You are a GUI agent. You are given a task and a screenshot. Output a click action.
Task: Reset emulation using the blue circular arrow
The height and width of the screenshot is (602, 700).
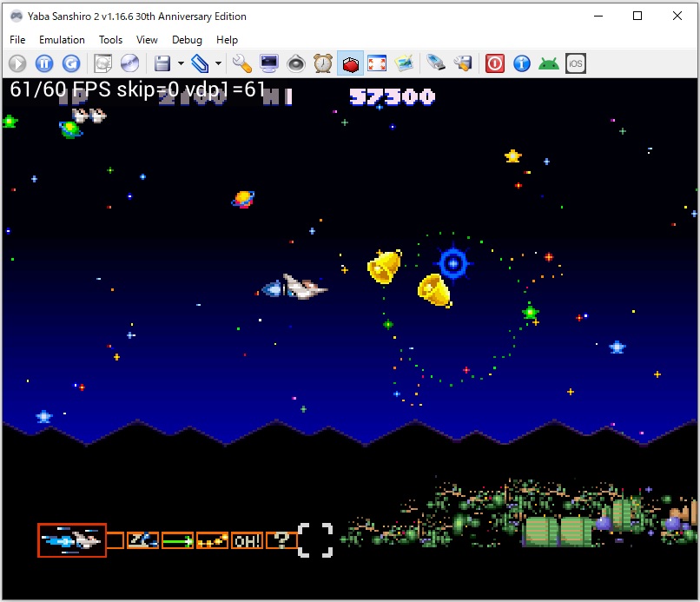click(x=71, y=63)
